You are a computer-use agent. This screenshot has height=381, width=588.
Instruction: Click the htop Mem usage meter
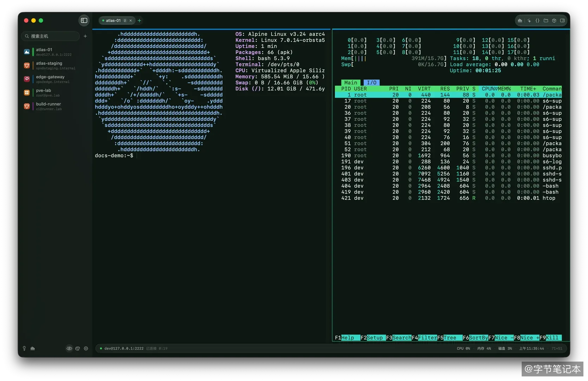(394, 58)
